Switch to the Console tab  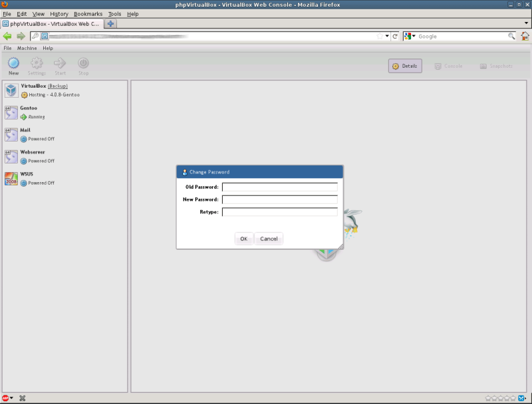tap(448, 66)
